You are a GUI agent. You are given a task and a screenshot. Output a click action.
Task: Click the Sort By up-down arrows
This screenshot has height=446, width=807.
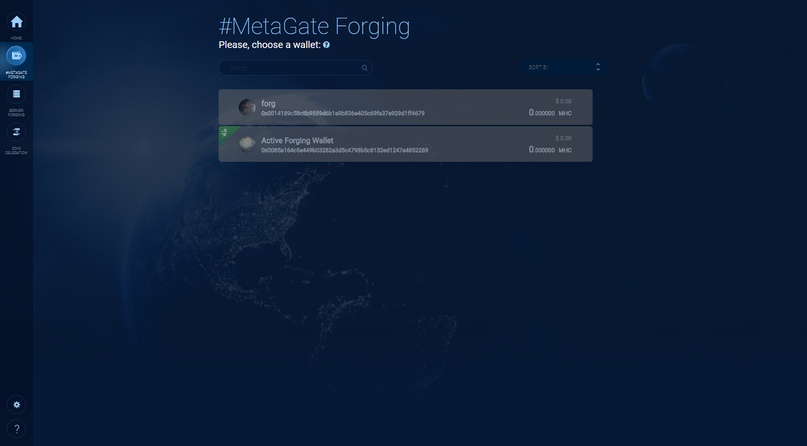pyautogui.click(x=598, y=67)
